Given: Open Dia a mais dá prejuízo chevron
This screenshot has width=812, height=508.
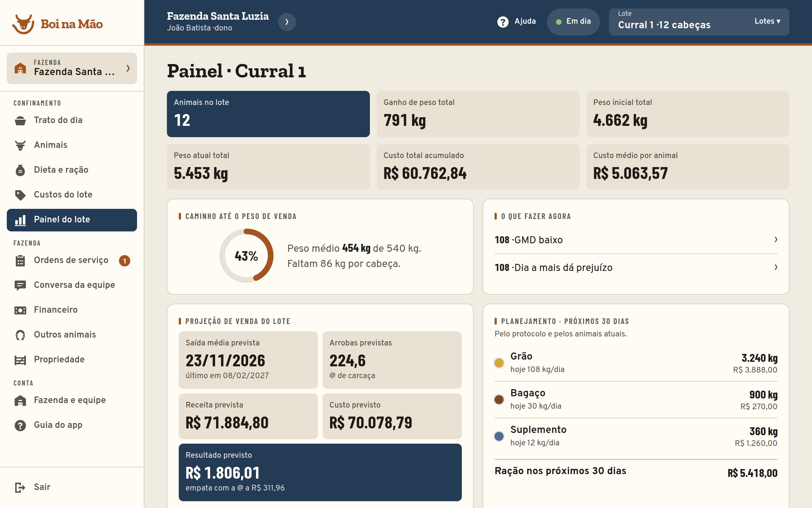Looking at the screenshot, I should 776,267.
